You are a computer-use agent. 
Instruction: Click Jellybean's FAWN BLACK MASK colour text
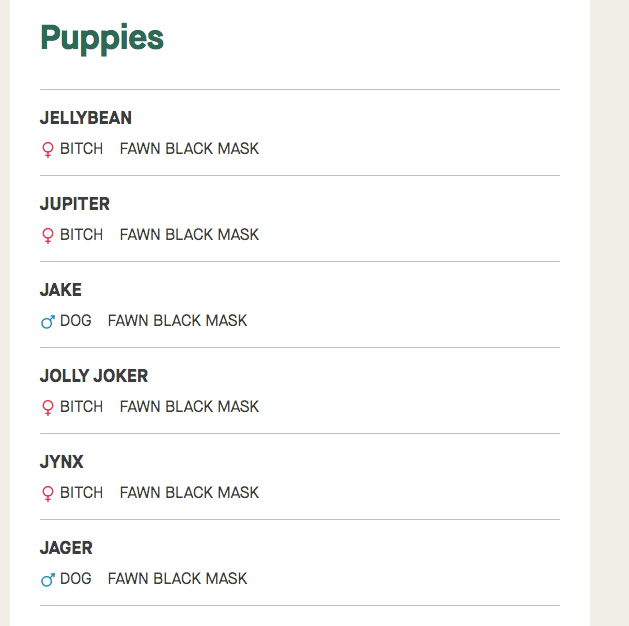click(189, 149)
